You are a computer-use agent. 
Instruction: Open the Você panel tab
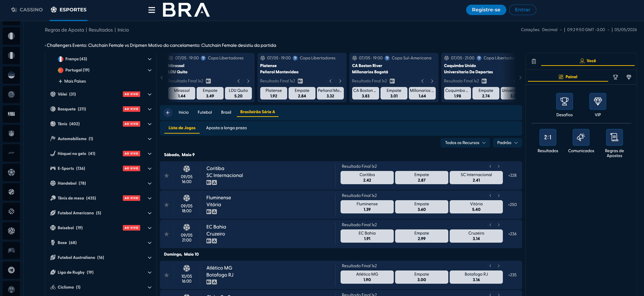[x=588, y=61]
